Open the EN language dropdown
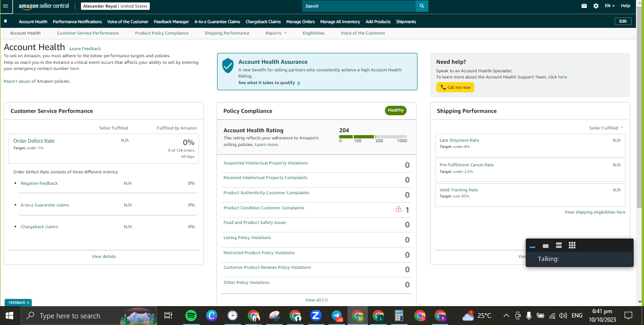This screenshot has height=325, width=644. (609, 6)
